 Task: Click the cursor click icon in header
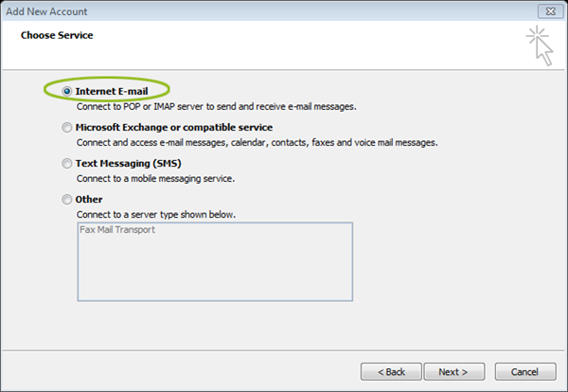540,45
